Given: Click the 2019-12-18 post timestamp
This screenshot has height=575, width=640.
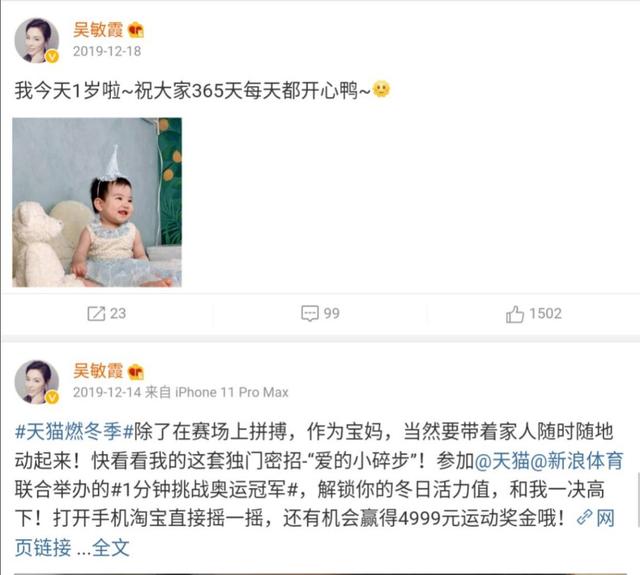Looking at the screenshot, I should click(x=107, y=51).
